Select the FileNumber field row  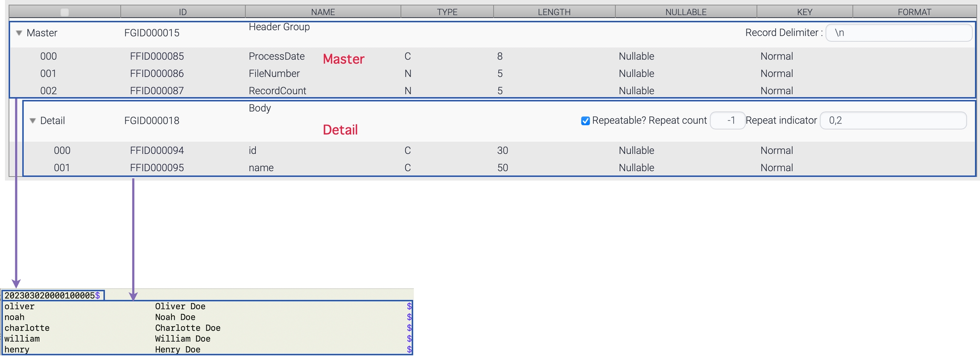pos(274,74)
